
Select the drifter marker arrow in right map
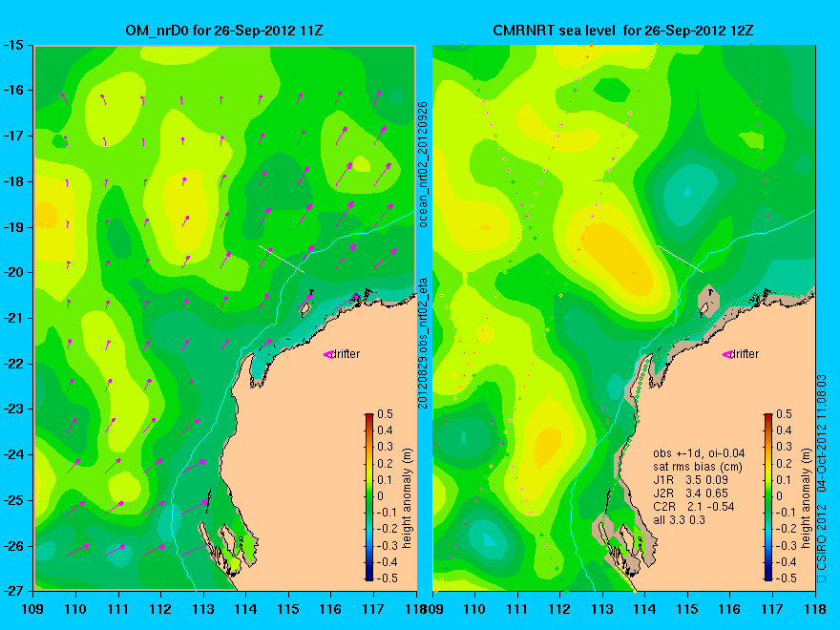727,355
